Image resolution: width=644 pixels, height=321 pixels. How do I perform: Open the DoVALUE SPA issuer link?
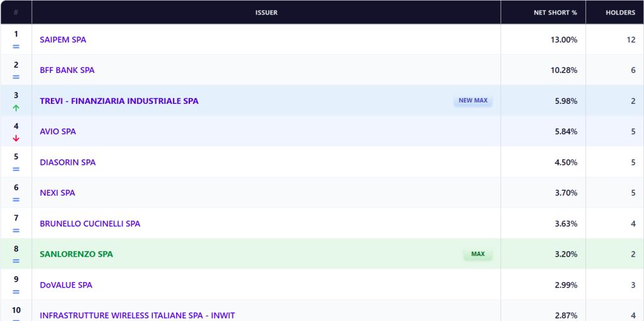(66, 285)
